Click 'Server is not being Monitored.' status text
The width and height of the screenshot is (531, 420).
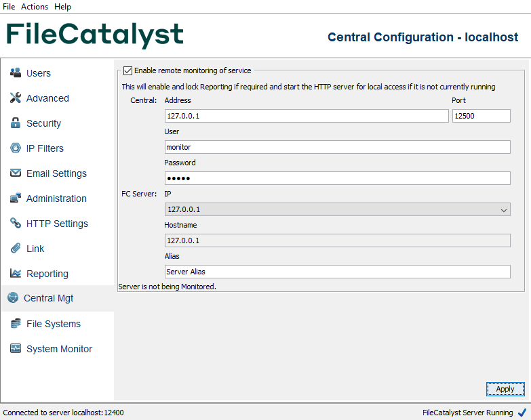point(167,287)
